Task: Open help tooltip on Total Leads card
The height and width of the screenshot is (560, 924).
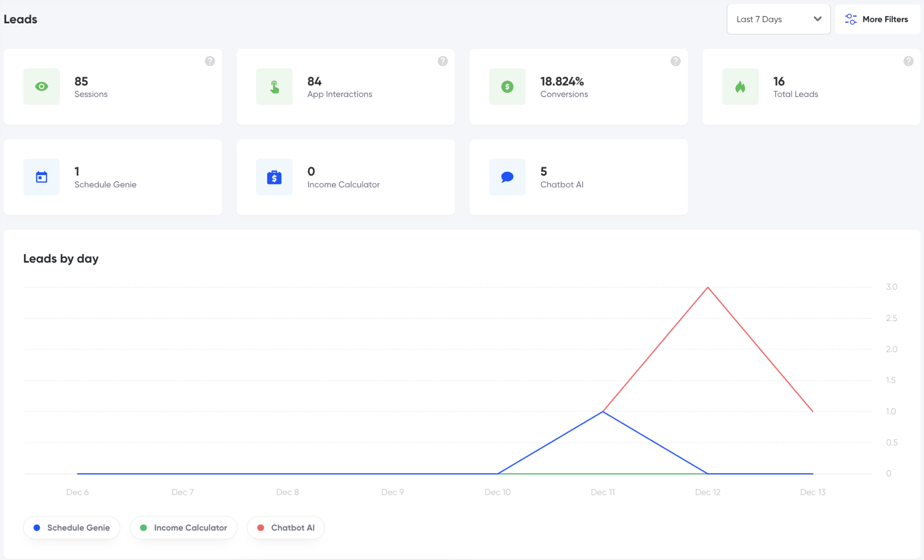Action: [908, 61]
